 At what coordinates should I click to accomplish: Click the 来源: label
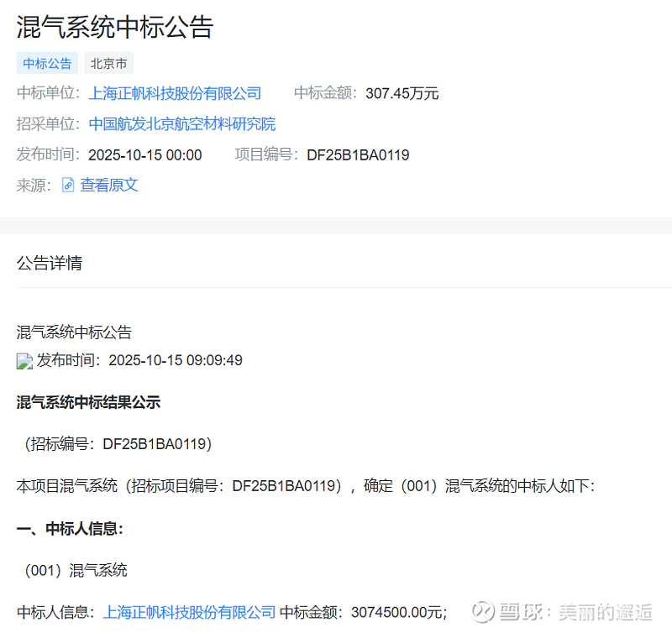[34, 186]
